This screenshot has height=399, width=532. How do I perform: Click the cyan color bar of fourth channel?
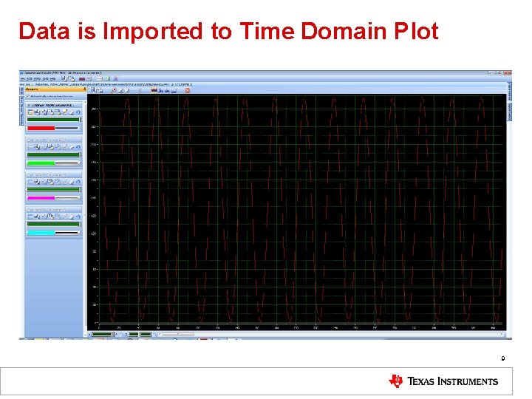pos(41,233)
